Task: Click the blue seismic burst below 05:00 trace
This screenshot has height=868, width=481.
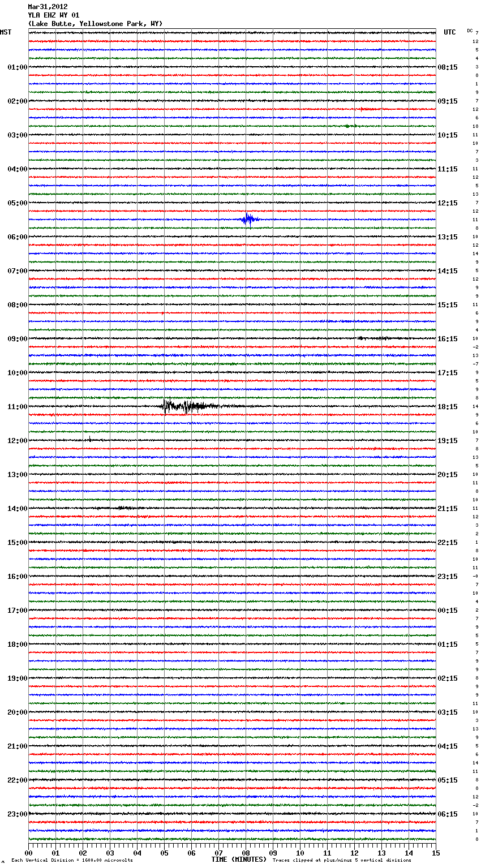Action: 249,219
